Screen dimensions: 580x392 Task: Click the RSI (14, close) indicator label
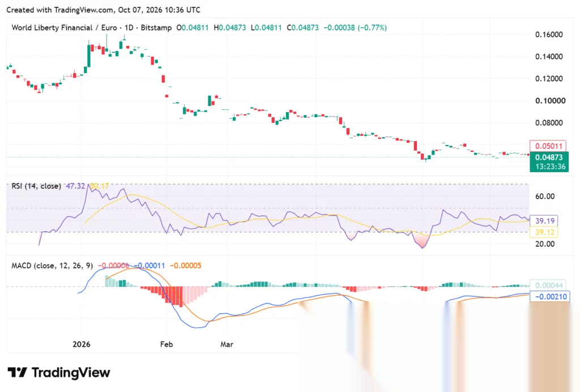click(36, 186)
